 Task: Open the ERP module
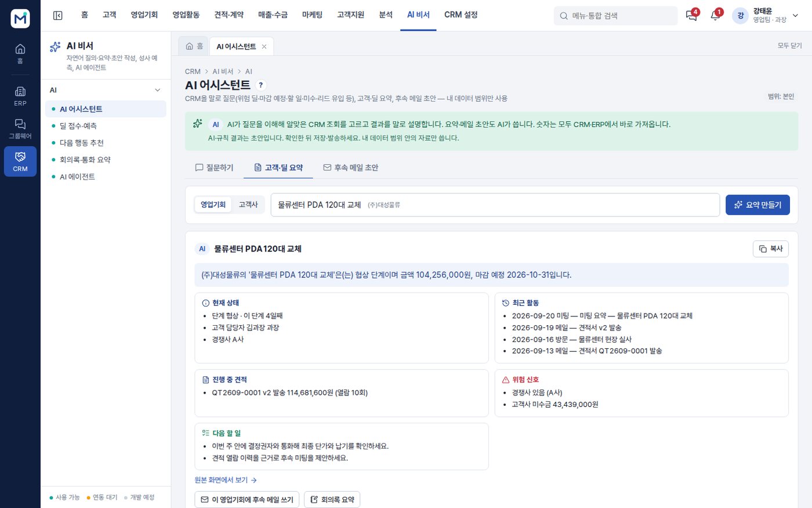tap(20, 96)
